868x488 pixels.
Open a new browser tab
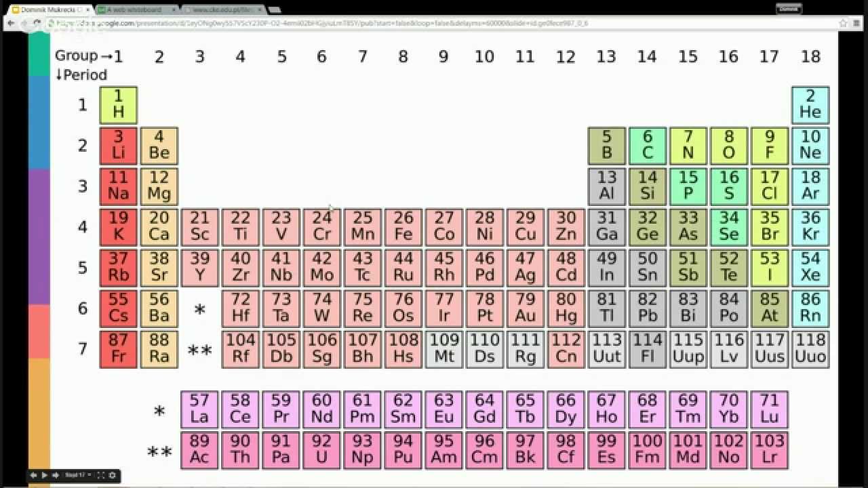274,10
